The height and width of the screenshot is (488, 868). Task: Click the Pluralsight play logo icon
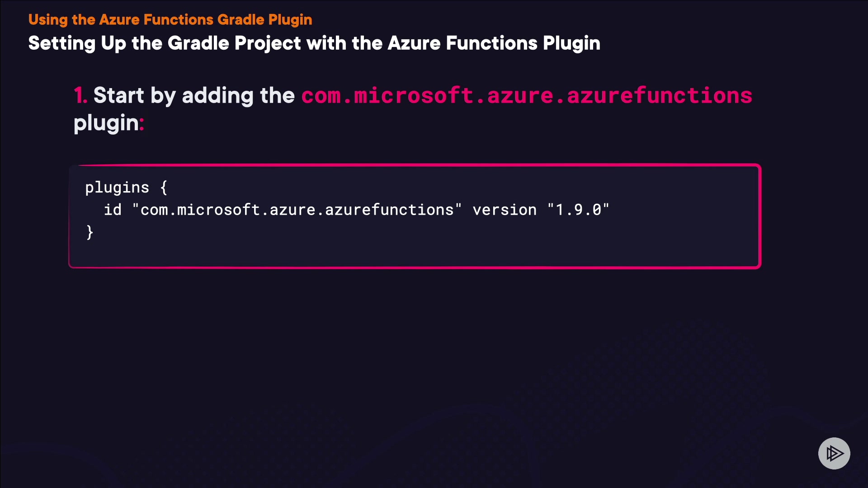click(x=834, y=453)
